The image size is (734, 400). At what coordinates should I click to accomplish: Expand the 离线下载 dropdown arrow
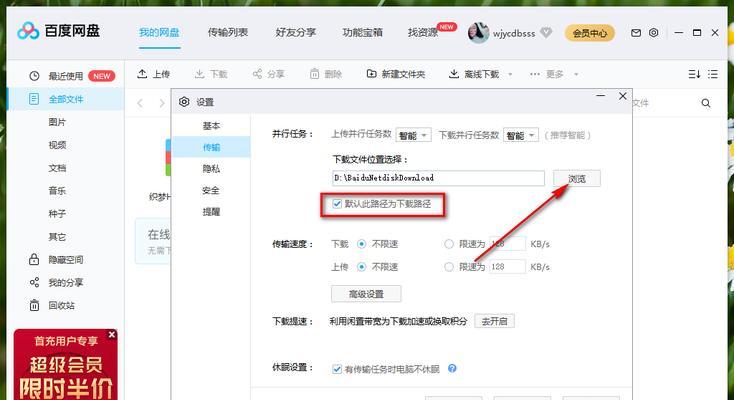coord(510,74)
